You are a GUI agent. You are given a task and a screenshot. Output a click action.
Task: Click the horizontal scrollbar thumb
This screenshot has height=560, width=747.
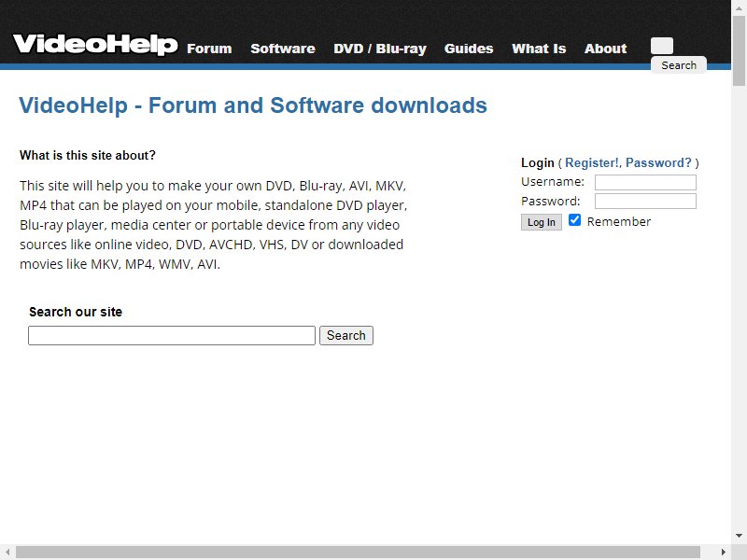point(358,552)
